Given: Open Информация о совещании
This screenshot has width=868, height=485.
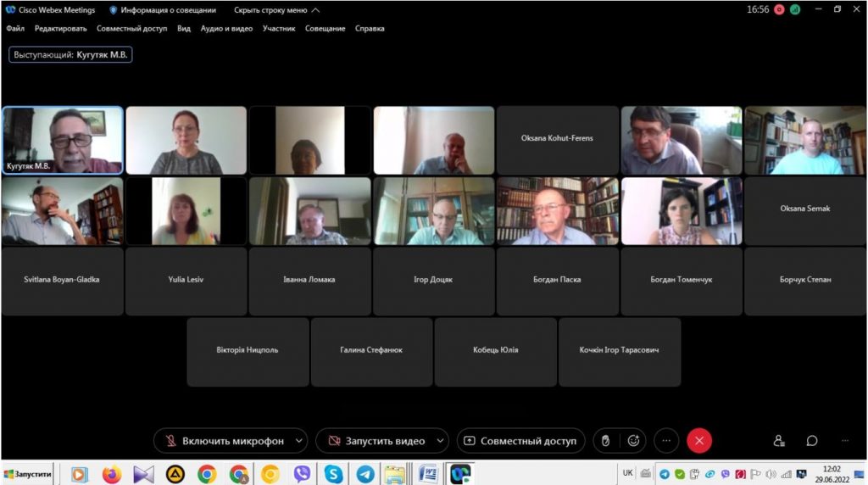Looking at the screenshot, I should (x=163, y=10).
